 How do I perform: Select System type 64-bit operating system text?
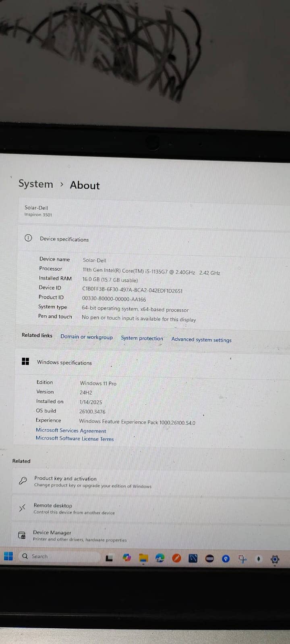[x=135, y=309]
